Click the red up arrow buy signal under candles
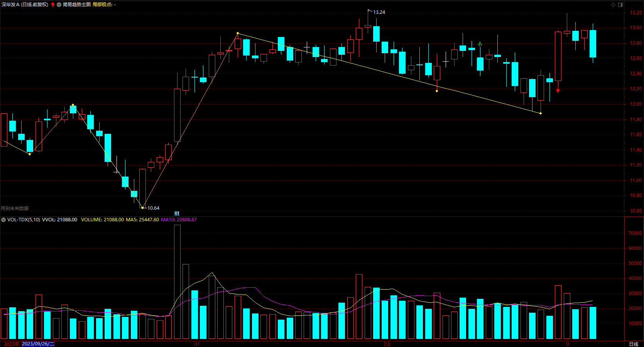The height and width of the screenshot is (347, 644). pos(558,90)
